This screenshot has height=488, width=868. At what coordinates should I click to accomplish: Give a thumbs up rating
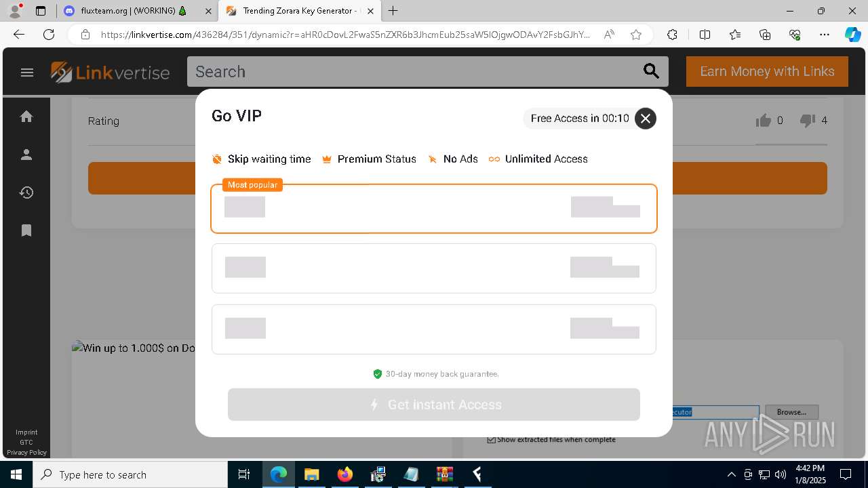[764, 121]
